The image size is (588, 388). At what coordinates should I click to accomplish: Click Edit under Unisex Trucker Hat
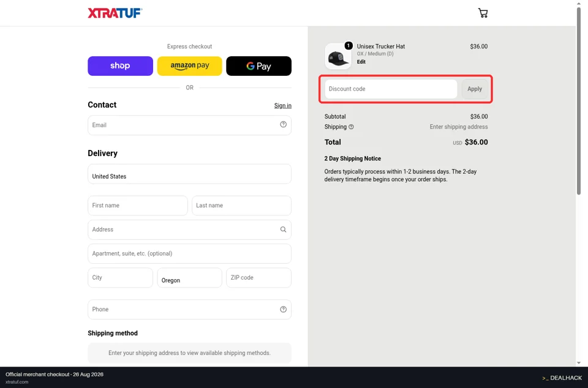point(361,62)
